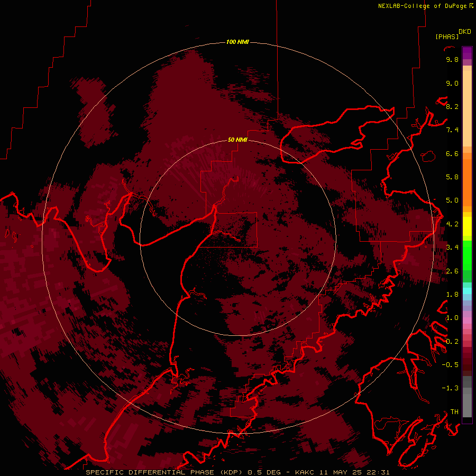
Task: Click the Specific Differential Phase KDP caption
Action: pos(237,472)
